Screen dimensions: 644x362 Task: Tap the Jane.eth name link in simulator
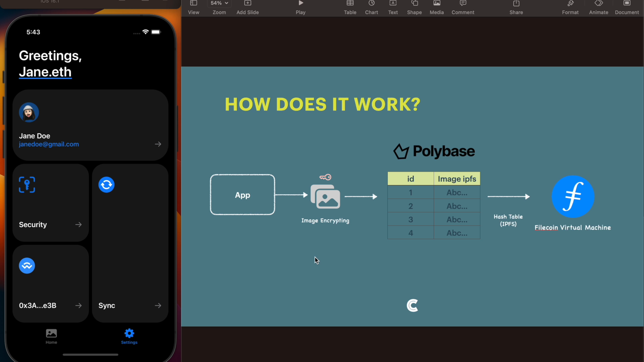[x=45, y=72]
